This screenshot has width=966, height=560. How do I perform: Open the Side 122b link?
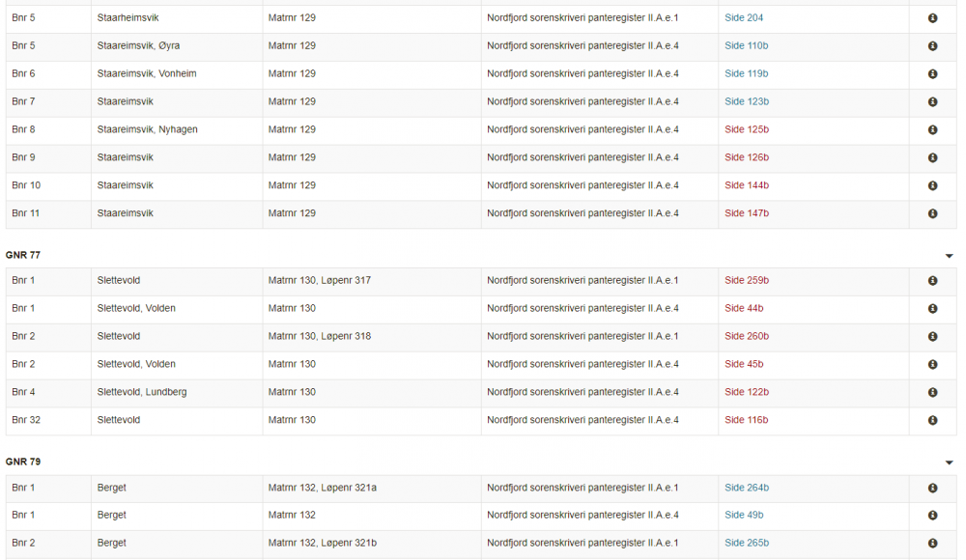tap(747, 392)
